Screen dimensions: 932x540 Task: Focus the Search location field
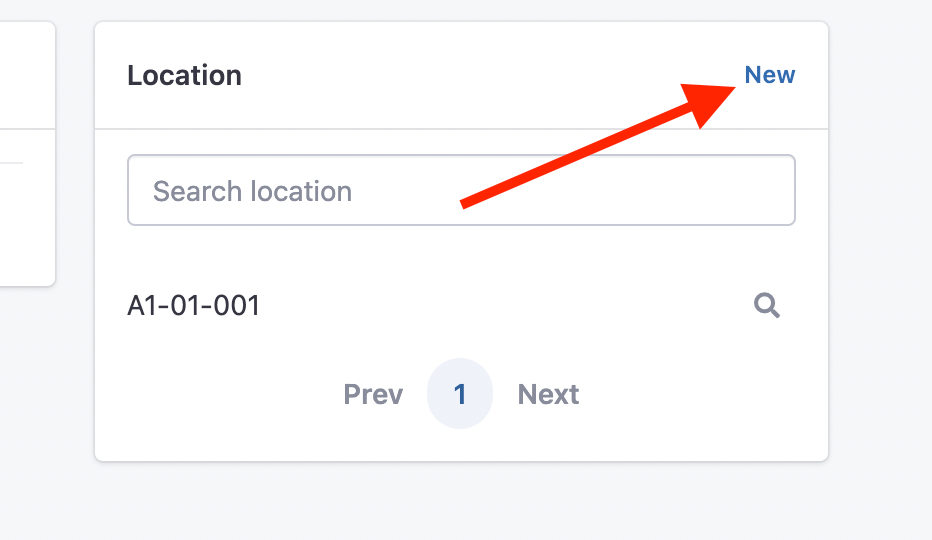(461, 190)
